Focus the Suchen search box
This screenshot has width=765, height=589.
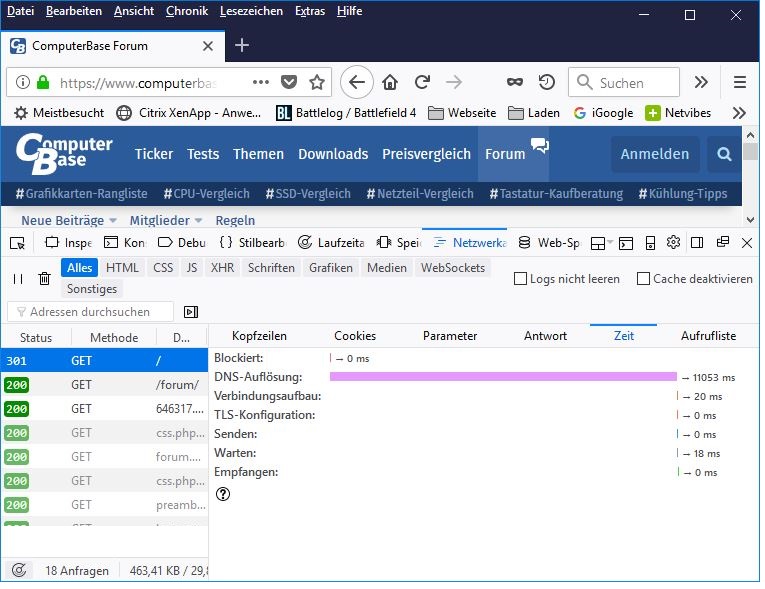tap(624, 82)
